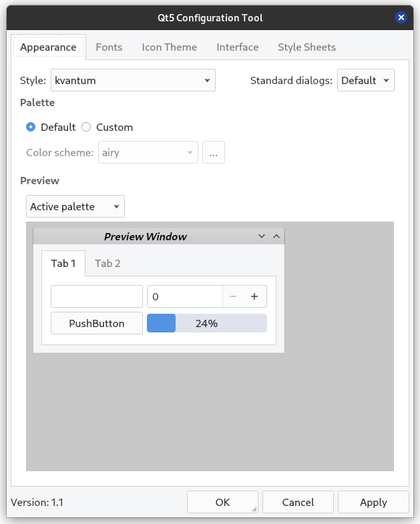Expand the Active palette dropdown

[x=75, y=207]
